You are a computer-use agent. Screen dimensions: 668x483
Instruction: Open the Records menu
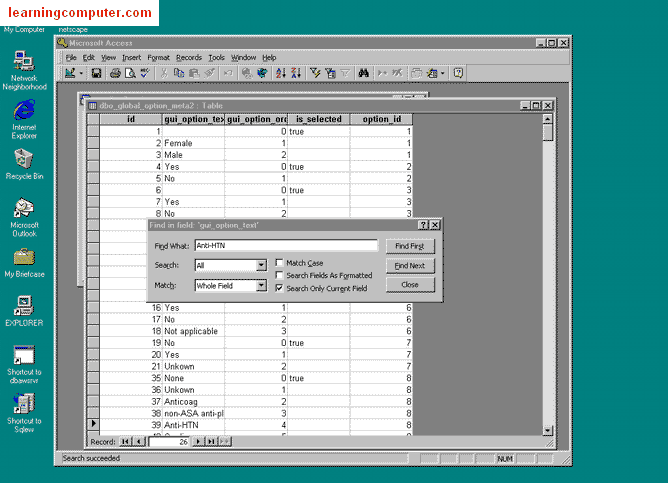[189, 58]
